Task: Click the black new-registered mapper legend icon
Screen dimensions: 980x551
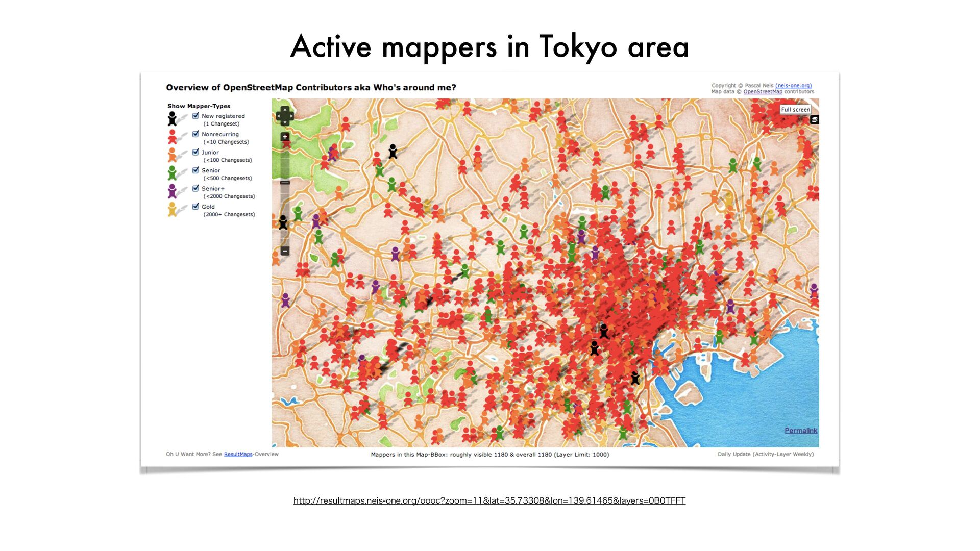Action: coord(172,119)
